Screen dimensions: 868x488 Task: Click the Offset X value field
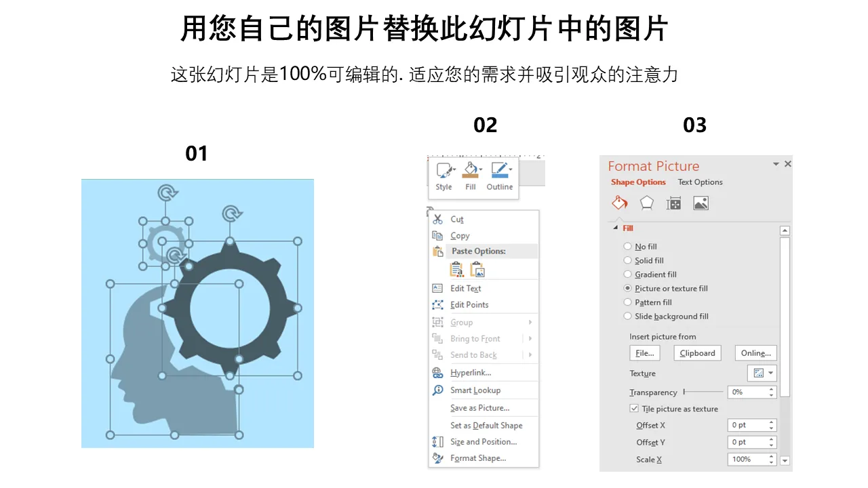click(752, 425)
